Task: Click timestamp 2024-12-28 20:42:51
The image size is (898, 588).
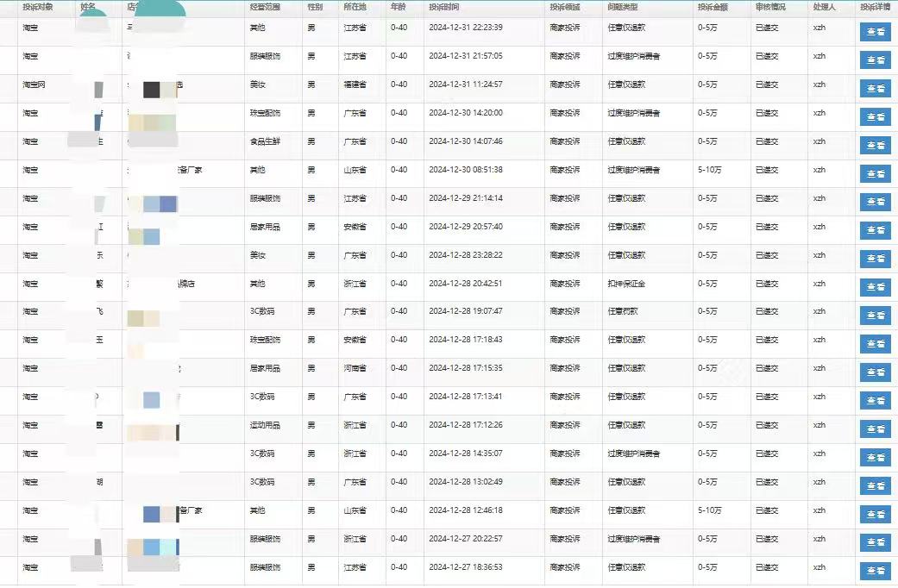Action: click(x=466, y=284)
